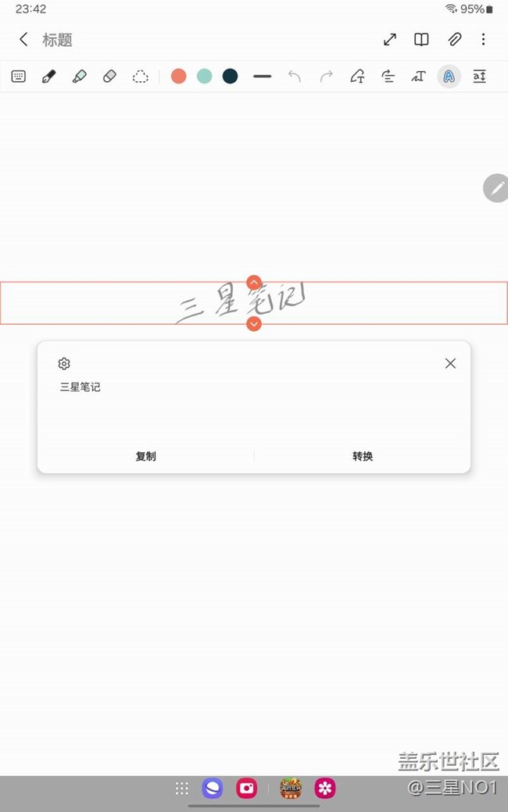Image resolution: width=508 pixels, height=812 pixels.
Task: Switch to reading mode book icon
Action: [421, 40]
